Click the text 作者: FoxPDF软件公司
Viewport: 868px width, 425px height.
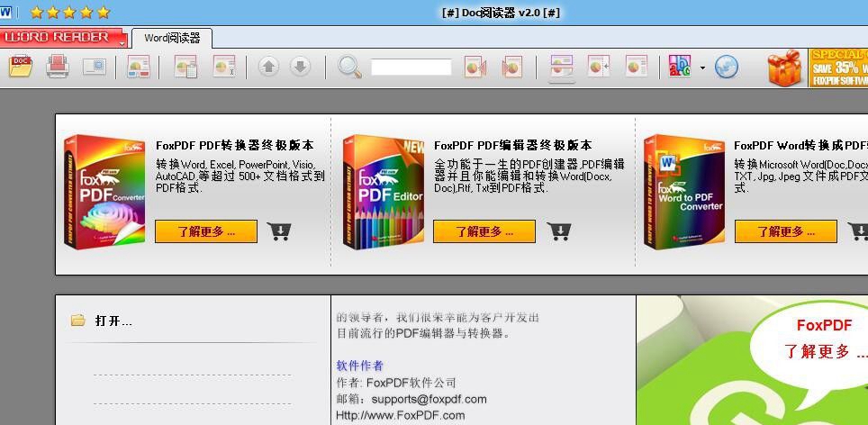[396, 383]
